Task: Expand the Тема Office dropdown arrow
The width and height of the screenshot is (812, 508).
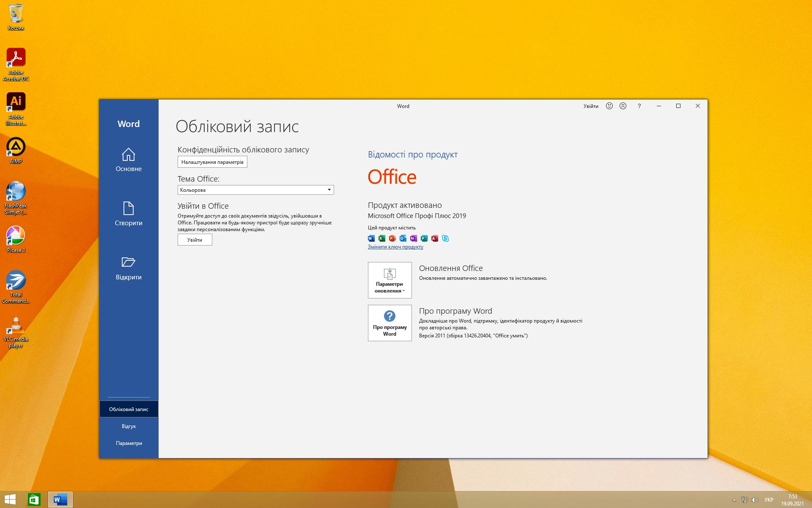Action: coord(329,190)
